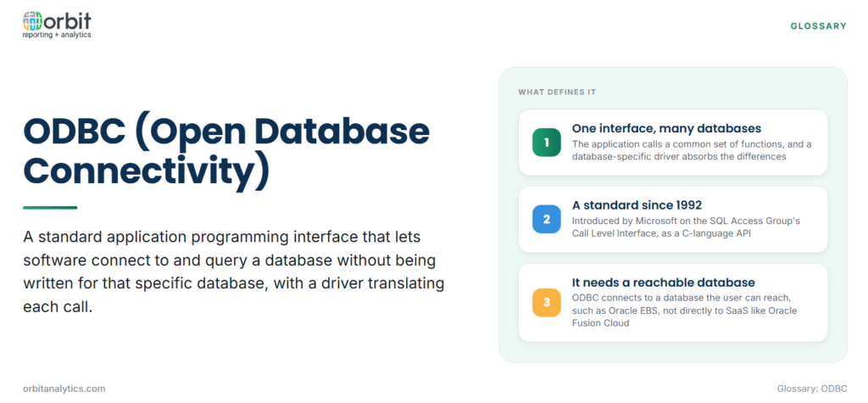Click the blue number 2 badge
This screenshot has width=868, height=403.
click(x=547, y=219)
